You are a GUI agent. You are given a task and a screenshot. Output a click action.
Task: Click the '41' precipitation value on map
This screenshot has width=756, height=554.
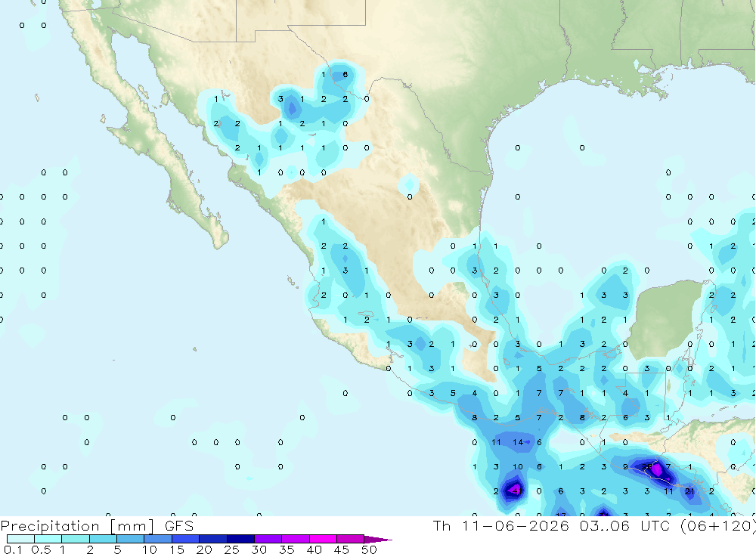(517, 491)
